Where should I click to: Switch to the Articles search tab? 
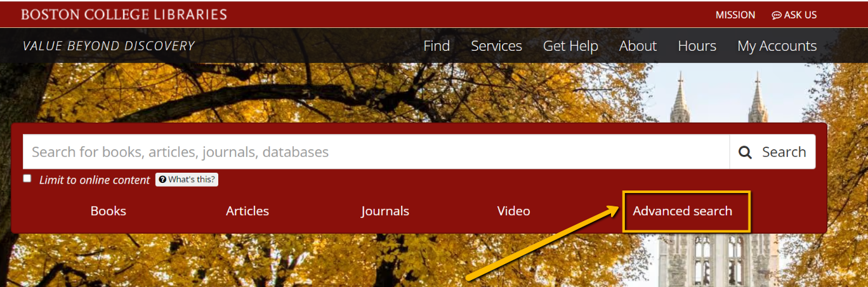(x=247, y=211)
